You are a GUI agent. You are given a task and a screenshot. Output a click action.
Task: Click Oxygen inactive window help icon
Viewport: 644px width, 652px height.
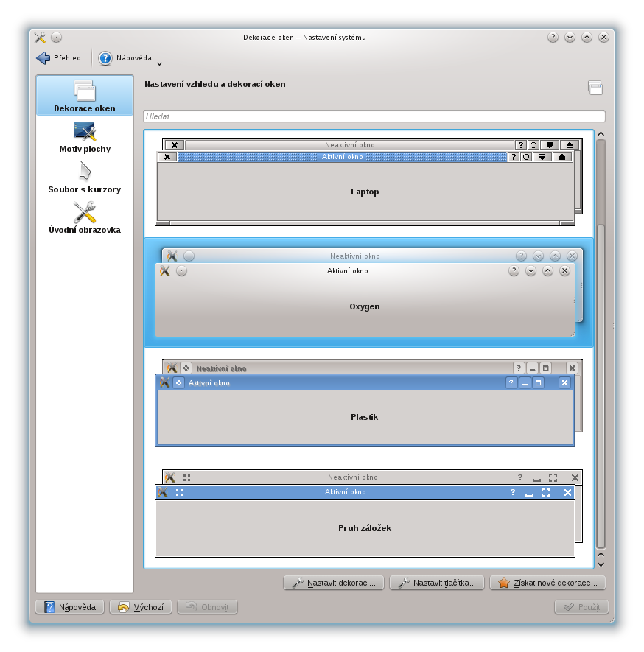(x=522, y=256)
